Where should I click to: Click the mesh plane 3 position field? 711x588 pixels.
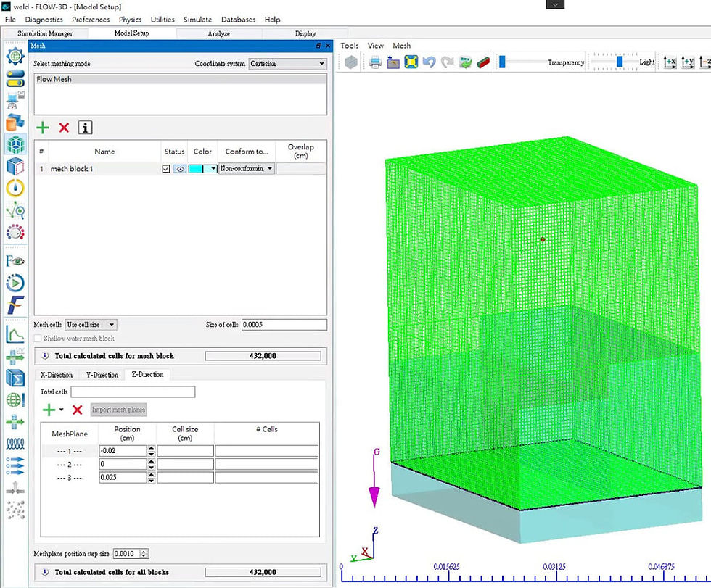tap(123, 478)
